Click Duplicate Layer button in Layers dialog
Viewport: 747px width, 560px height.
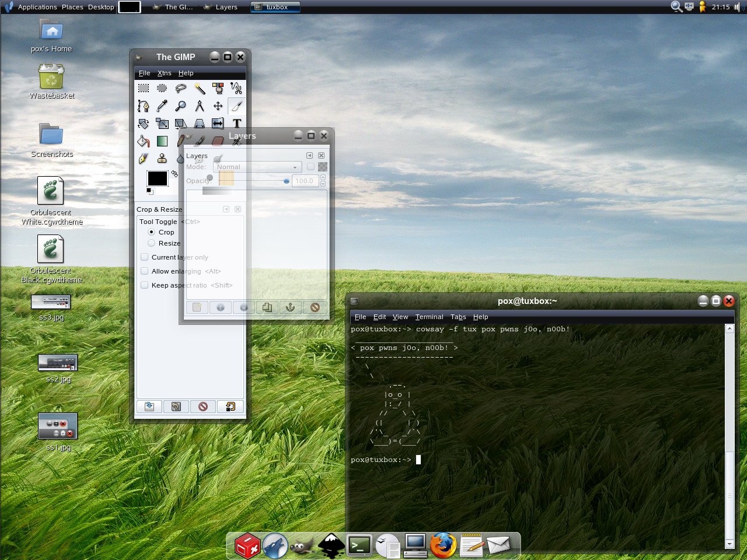tap(267, 307)
